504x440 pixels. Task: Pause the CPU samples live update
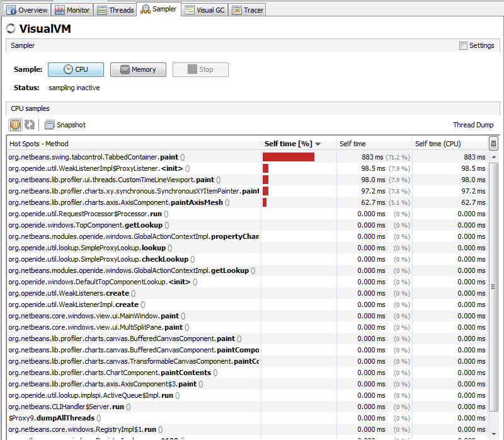point(15,125)
